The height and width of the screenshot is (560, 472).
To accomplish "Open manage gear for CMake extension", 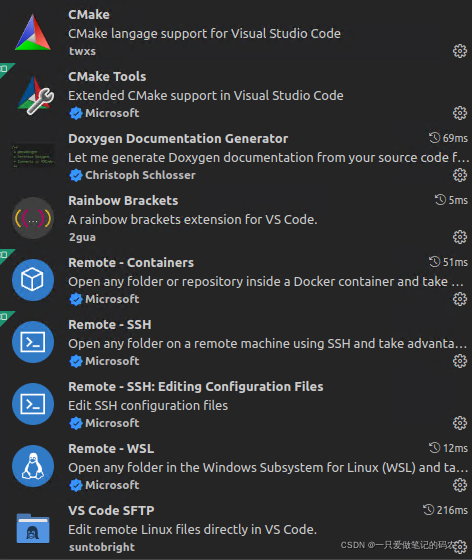I will coord(460,51).
